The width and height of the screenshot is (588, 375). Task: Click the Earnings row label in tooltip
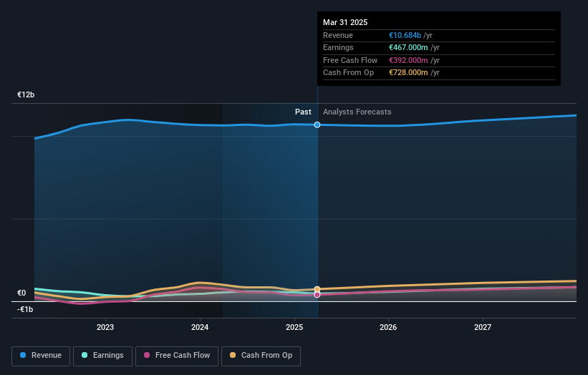point(338,47)
